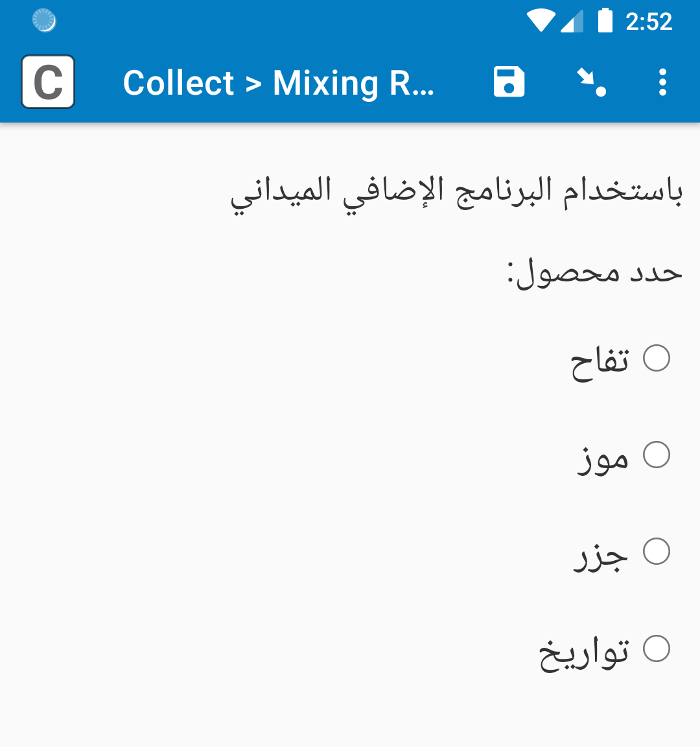The width and height of the screenshot is (700, 747).
Task: Open the three-dot overflow menu
Action: point(662,82)
